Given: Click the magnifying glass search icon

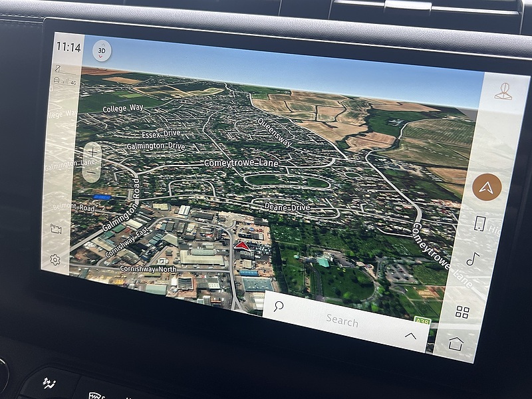Looking at the screenshot, I should [278, 307].
